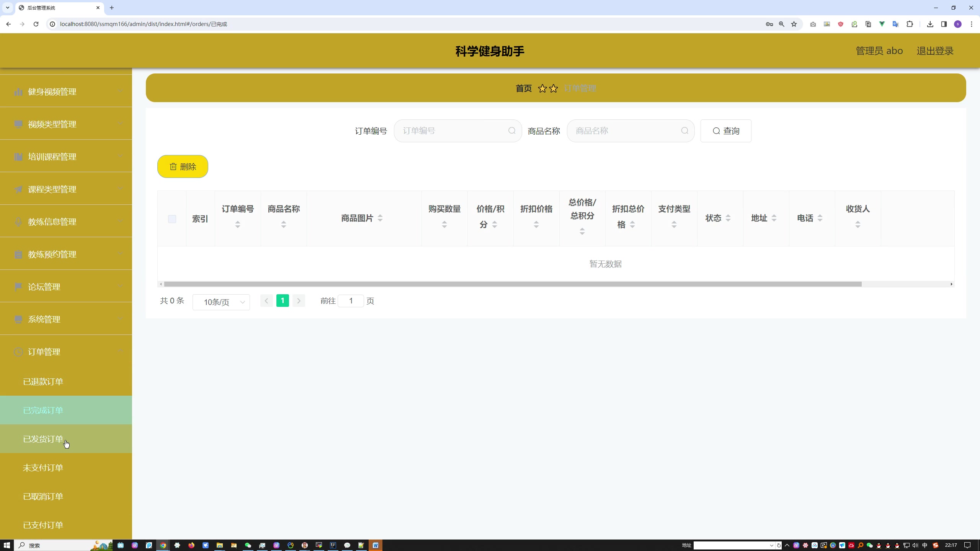Image resolution: width=980 pixels, height=551 pixels.
Task: Sort by 购买数量 column arrows
Action: pyautogui.click(x=444, y=225)
